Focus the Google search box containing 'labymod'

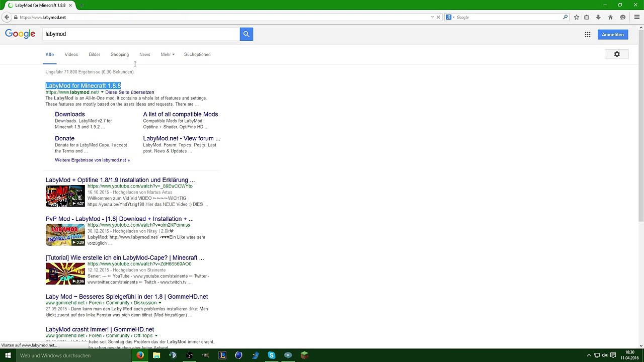pyautogui.click(x=141, y=34)
